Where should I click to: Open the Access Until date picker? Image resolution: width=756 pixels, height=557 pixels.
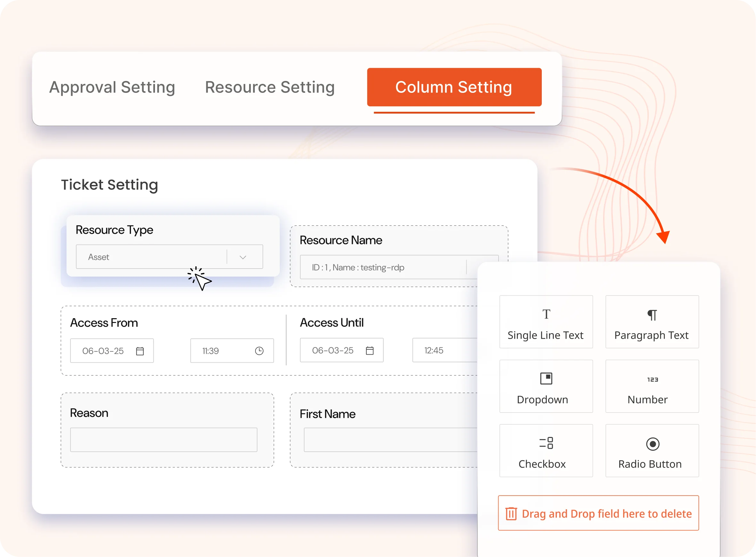pyautogui.click(x=370, y=350)
